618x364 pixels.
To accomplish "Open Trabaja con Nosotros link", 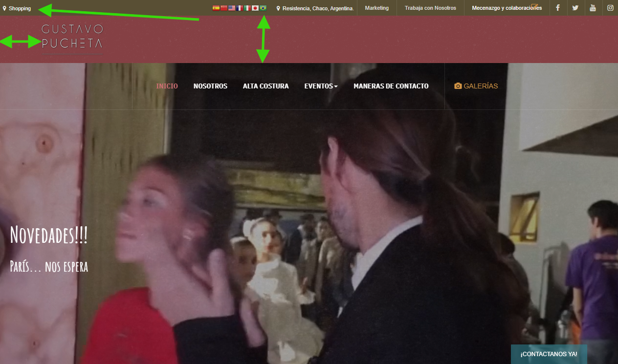I will (430, 8).
